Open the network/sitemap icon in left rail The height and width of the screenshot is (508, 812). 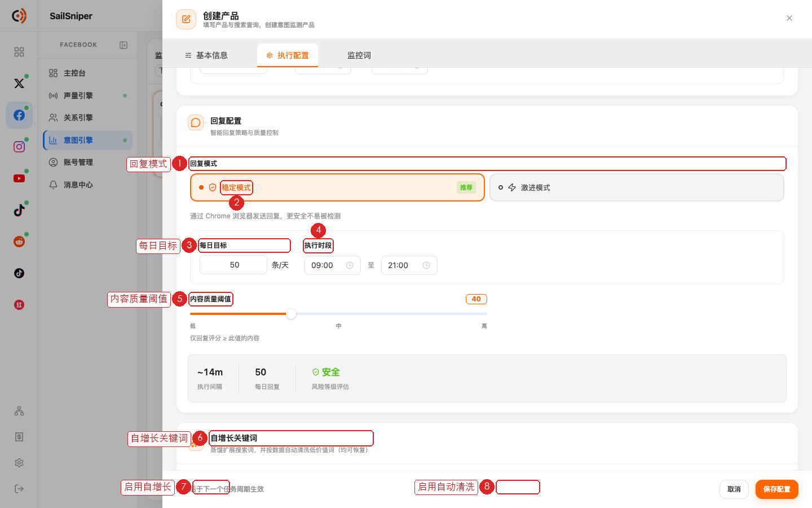19,411
